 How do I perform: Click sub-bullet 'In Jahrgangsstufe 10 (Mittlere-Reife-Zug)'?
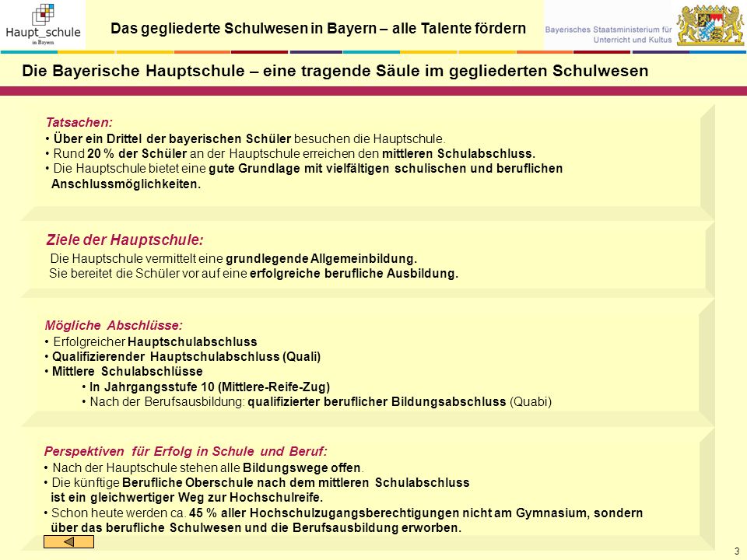[x=205, y=387]
